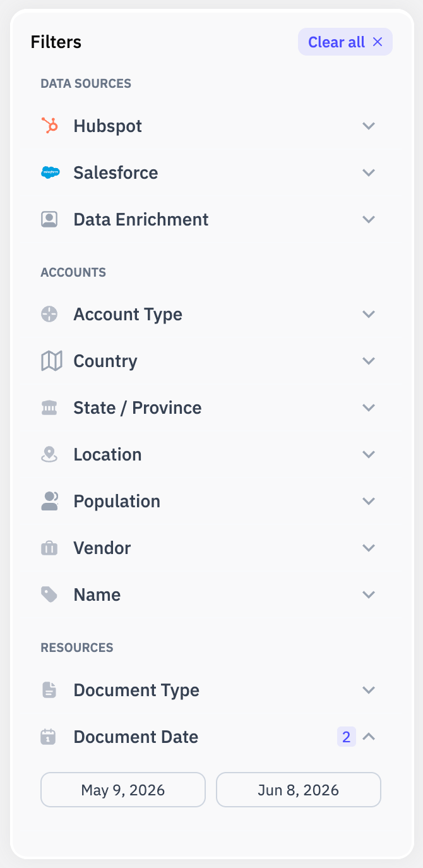Screen dimensions: 423x868
Task: Open the May 9, 2026 start date field
Action: pos(123,790)
